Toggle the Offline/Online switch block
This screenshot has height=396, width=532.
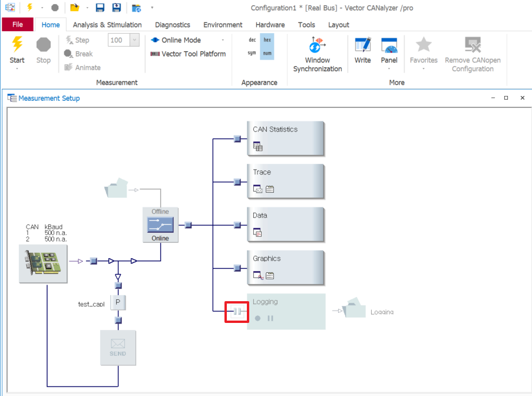pyautogui.click(x=160, y=225)
